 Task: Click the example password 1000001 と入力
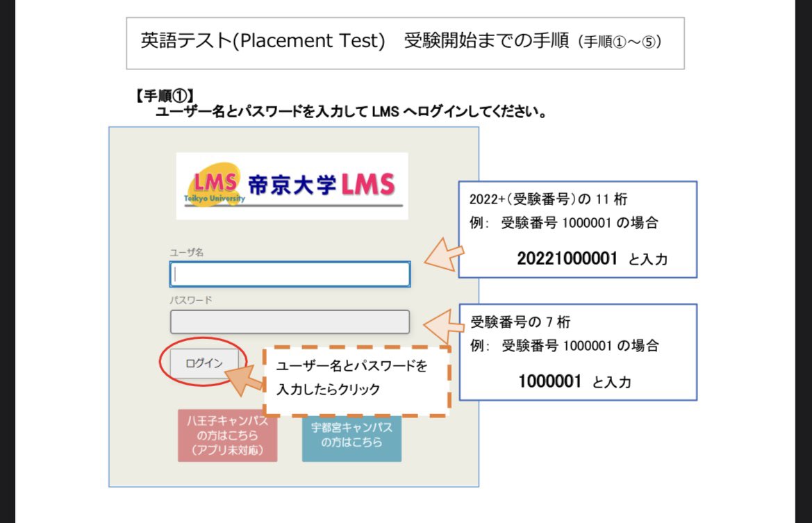(x=575, y=381)
